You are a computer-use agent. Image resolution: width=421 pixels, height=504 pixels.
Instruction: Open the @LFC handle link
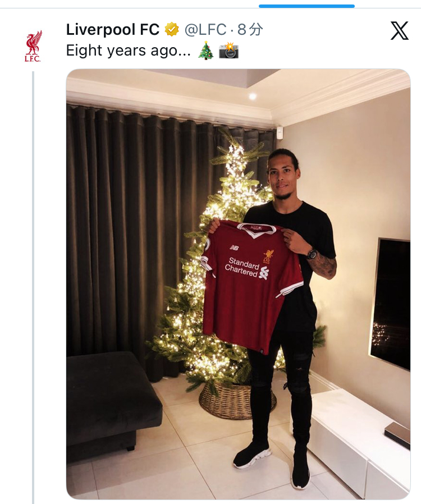(x=205, y=29)
